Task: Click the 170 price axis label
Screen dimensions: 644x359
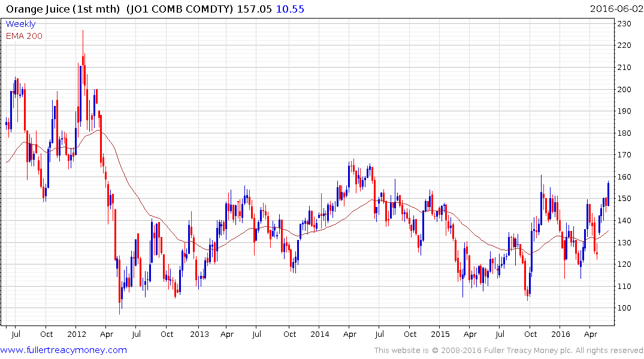Action: 624,155
